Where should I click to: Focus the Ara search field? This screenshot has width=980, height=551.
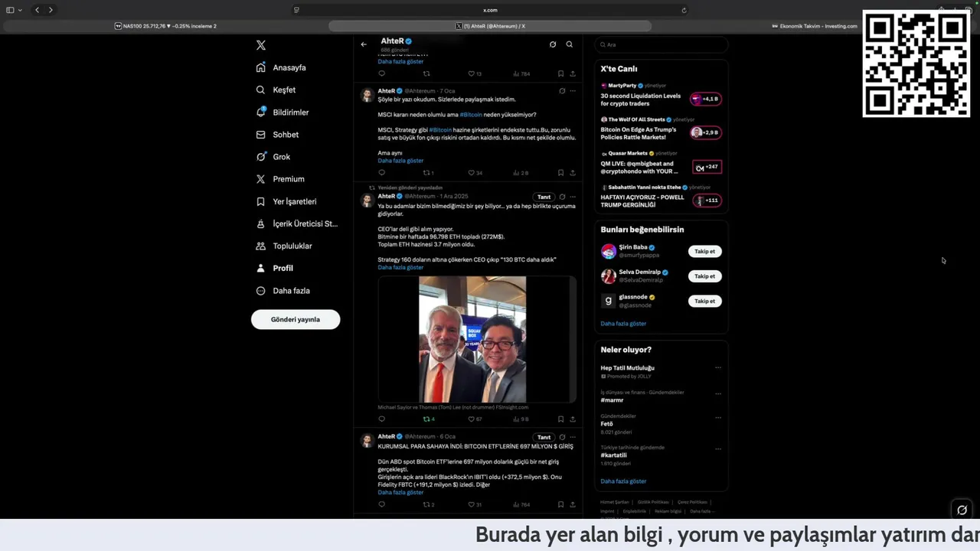661,44
